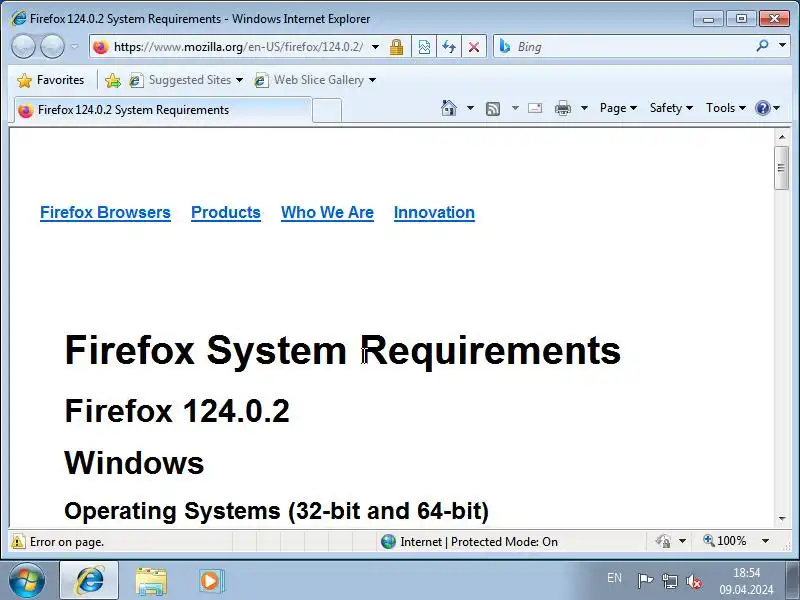Click the Bing search box

pyautogui.click(x=633, y=47)
